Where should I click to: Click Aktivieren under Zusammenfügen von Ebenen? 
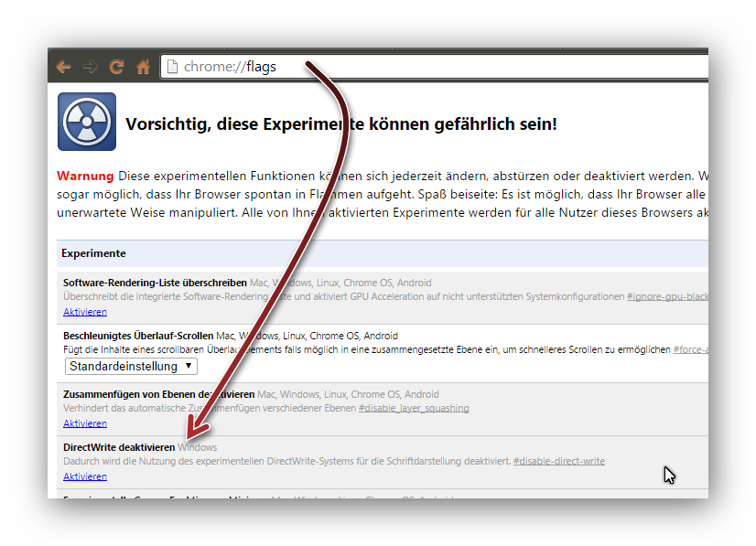[85, 423]
